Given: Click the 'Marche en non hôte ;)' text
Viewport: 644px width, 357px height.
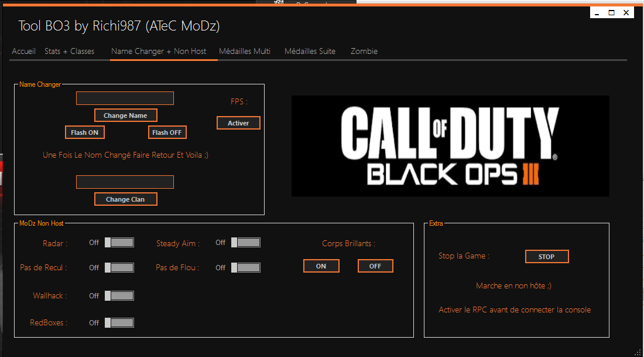Looking at the screenshot, I should click(x=514, y=285).
